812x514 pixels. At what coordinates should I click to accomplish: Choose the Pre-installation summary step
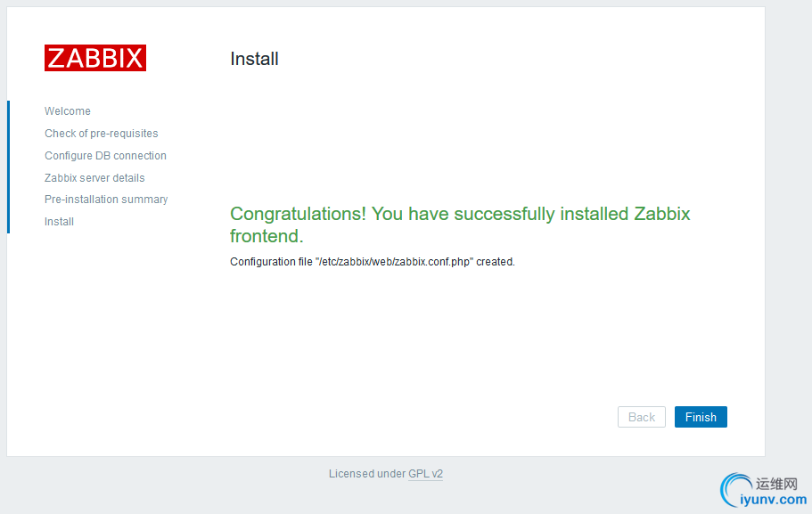pyautogui.click(x=106, y=200)
